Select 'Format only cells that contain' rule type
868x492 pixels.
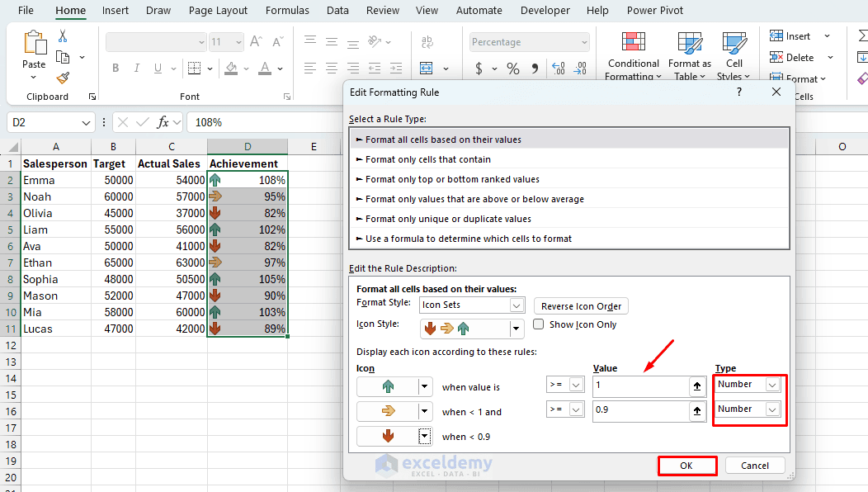pos(569,159)
